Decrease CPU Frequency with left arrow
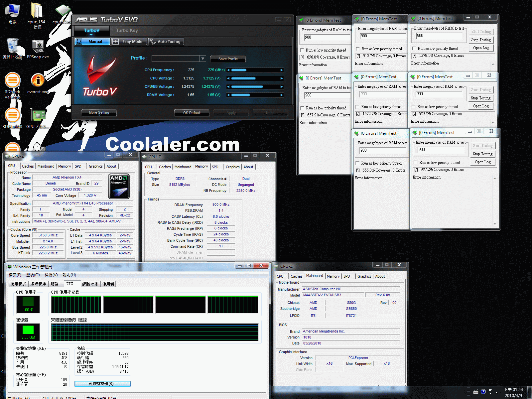 click(x=228, y=70)
